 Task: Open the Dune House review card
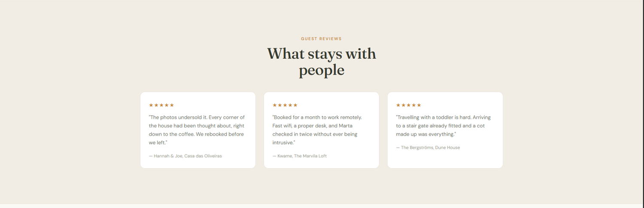click(445, 130)
